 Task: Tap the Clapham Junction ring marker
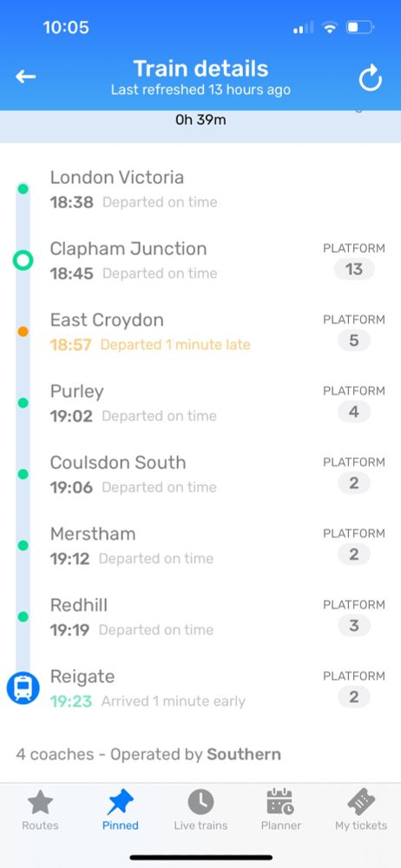tap(23, 260)
